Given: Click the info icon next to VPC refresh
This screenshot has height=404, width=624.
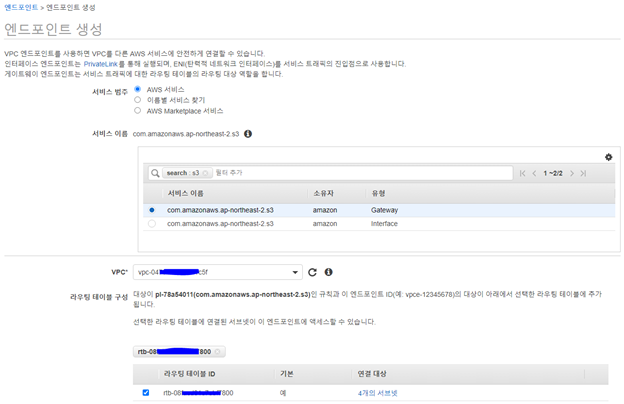Looking at the screenshot, I should [328, 271].
